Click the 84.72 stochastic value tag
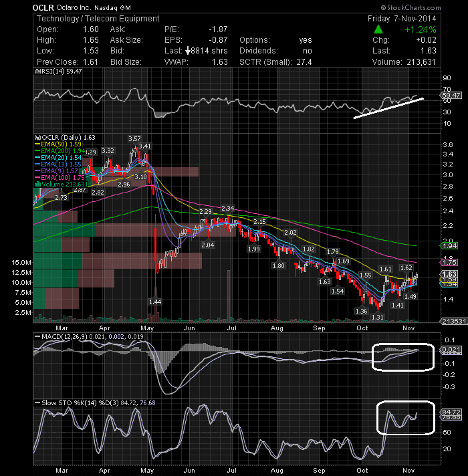 point(451,412)
